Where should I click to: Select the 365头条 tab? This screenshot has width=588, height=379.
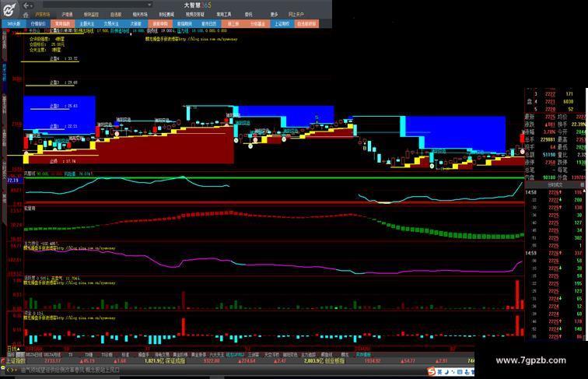[x=14, y=23]
